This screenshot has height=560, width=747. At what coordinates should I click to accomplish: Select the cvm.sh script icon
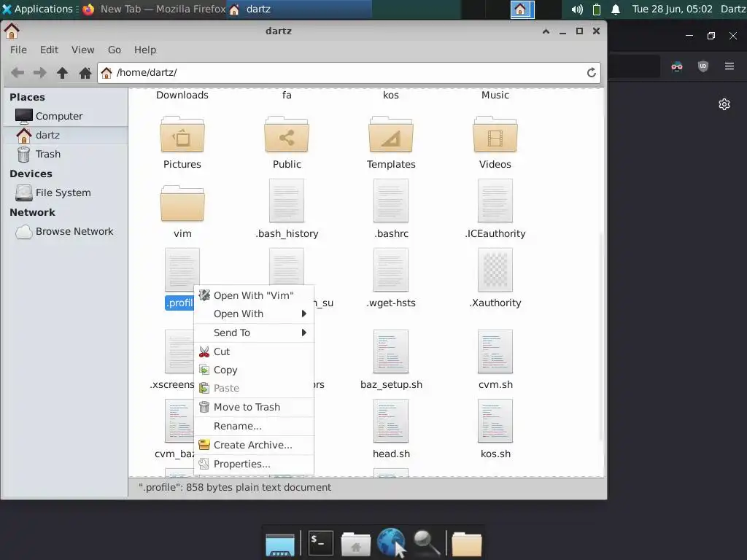tap(495, 351)
